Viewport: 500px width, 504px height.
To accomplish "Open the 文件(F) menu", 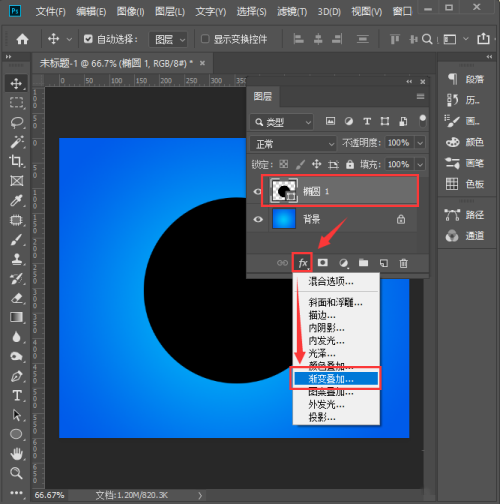I will 51,12.
